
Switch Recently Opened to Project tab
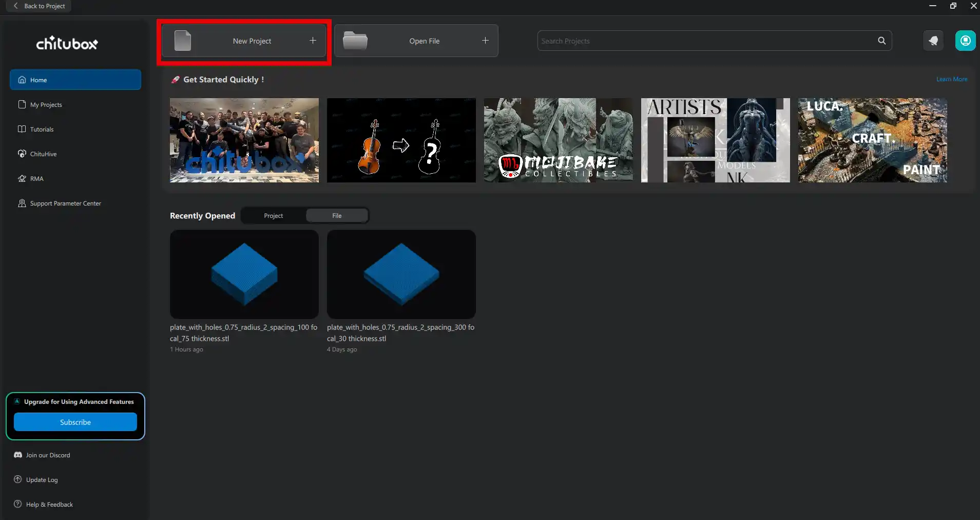pyautogui.click(x=273, y=216)
